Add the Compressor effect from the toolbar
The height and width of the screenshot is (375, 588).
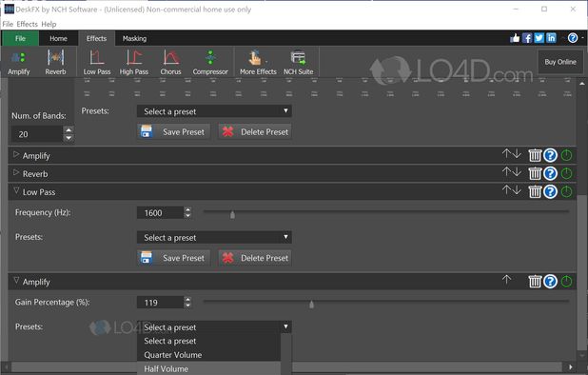click(210, 62)
